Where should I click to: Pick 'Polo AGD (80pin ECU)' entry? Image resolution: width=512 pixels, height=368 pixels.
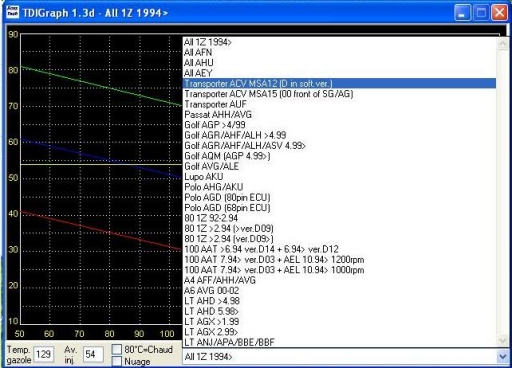click(339, 197)
